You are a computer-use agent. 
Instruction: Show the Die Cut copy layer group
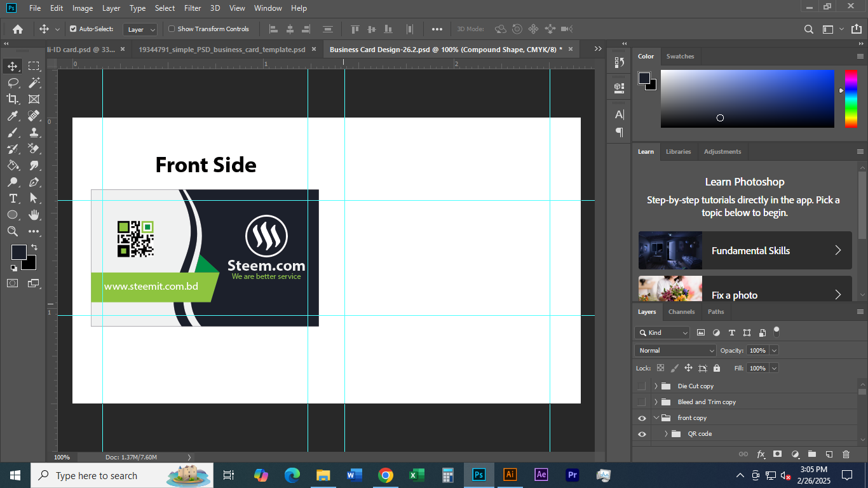point(642,386)
